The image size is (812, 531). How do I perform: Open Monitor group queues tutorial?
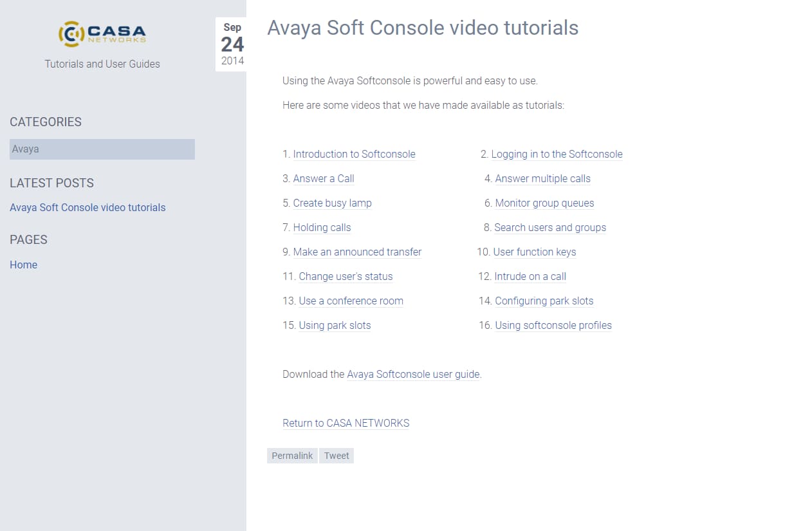point(544,203)
